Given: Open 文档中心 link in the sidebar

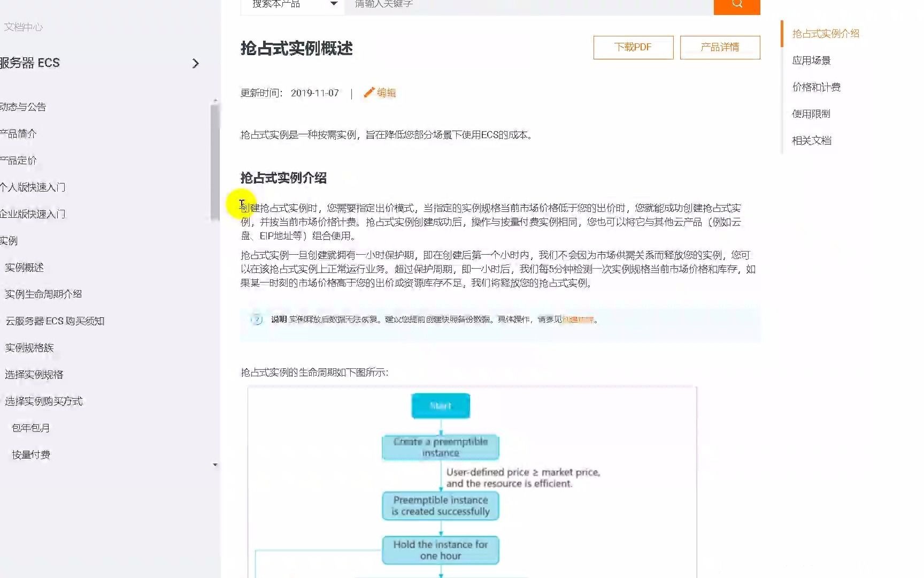Looking at the screenshot, I should click(24, 27).
